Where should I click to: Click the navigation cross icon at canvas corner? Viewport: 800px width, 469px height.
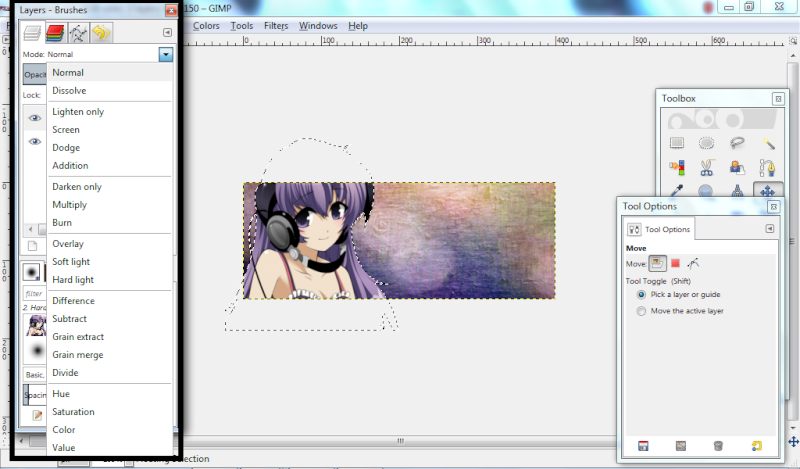click(793, 441)
